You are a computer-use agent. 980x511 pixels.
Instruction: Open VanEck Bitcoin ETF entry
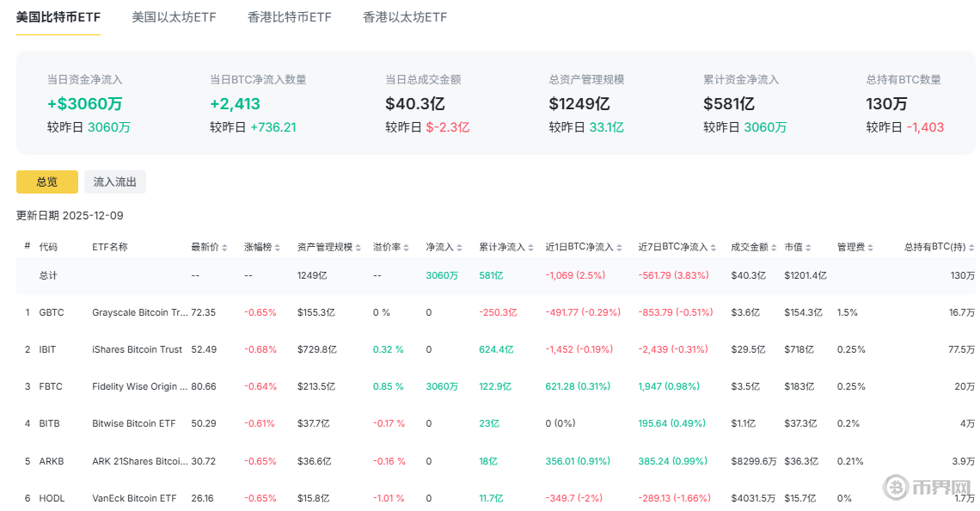133,498
